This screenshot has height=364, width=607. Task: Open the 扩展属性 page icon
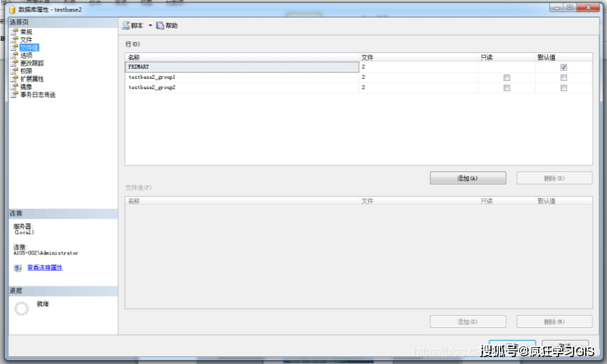click(14, 79)
